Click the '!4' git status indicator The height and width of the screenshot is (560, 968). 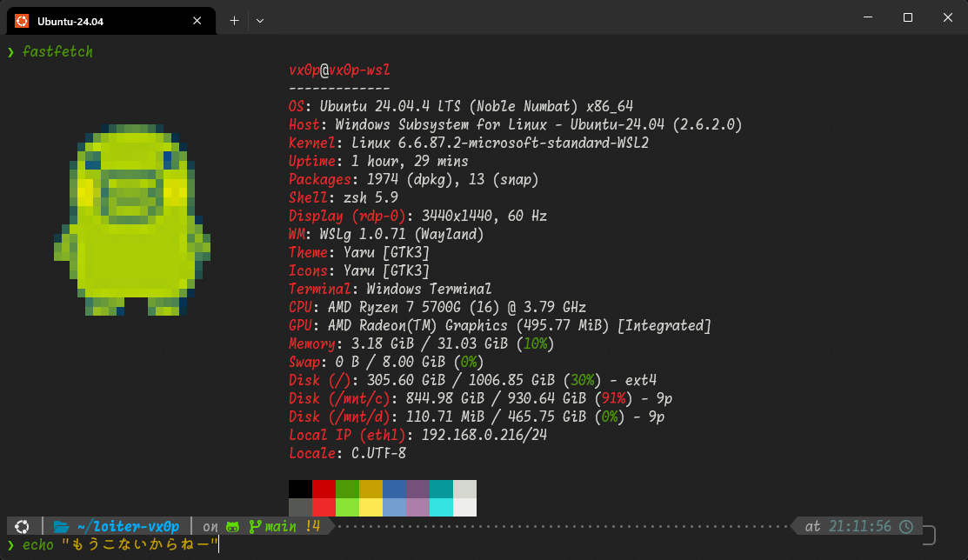click(x=312, y=527)
